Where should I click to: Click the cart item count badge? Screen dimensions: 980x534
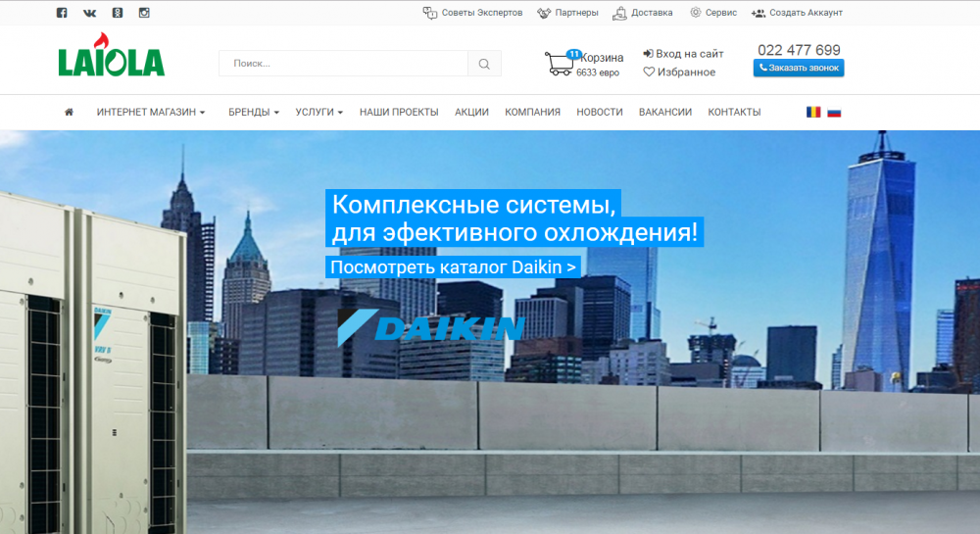pos(573,54)
